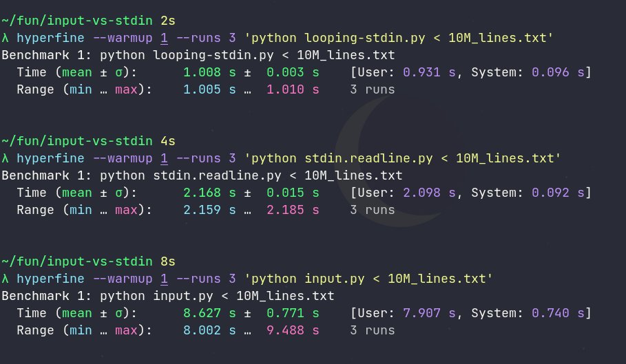Click the deviation value 0.771 s
This screenshot has height=364, width=626.
[293, 313]
